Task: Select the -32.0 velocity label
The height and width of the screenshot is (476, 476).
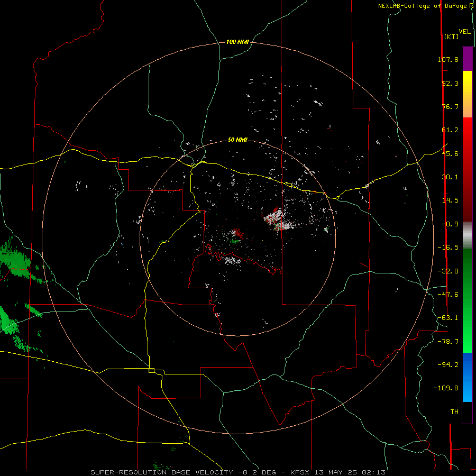Action: pos(448,271)
